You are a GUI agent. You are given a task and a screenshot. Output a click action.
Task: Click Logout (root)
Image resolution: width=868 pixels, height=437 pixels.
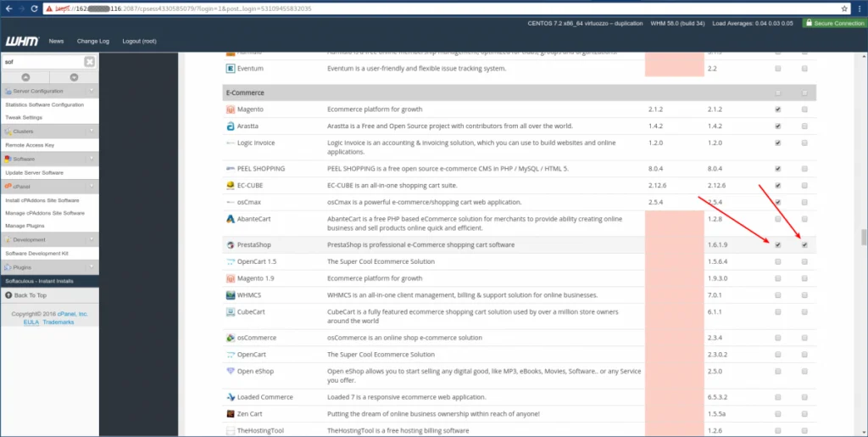tap(140, 42)
